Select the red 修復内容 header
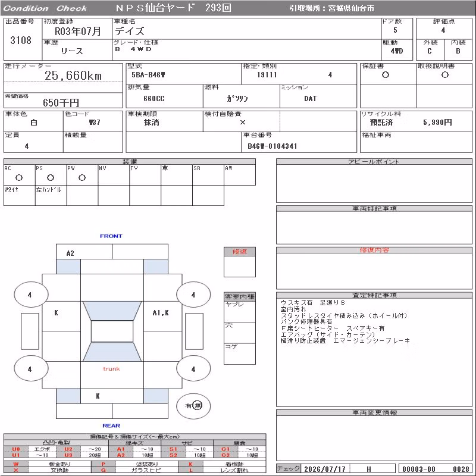 (x=374, y=250)
